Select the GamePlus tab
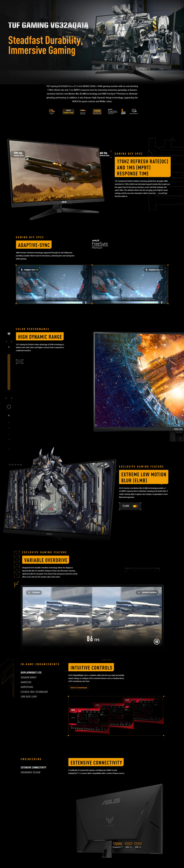Image resolution: width=184 pixels, height=868 pixels. (26, 682)
